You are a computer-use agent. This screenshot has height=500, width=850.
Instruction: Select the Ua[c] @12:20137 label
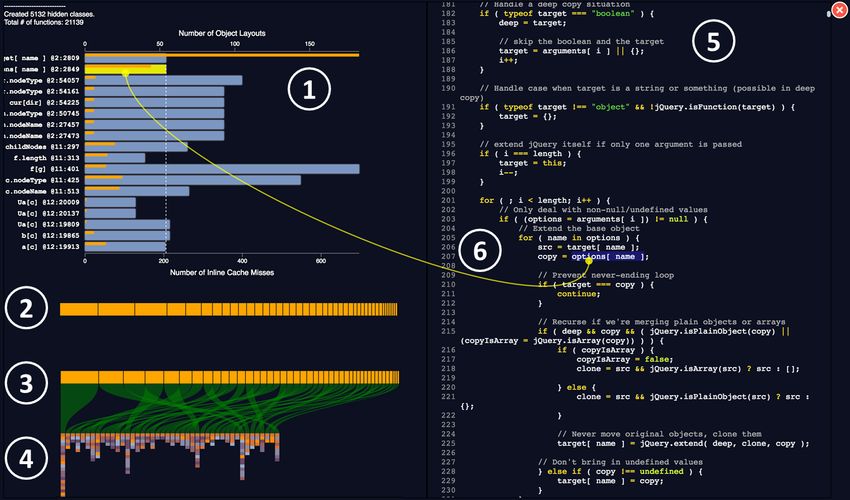click(48, 214)
